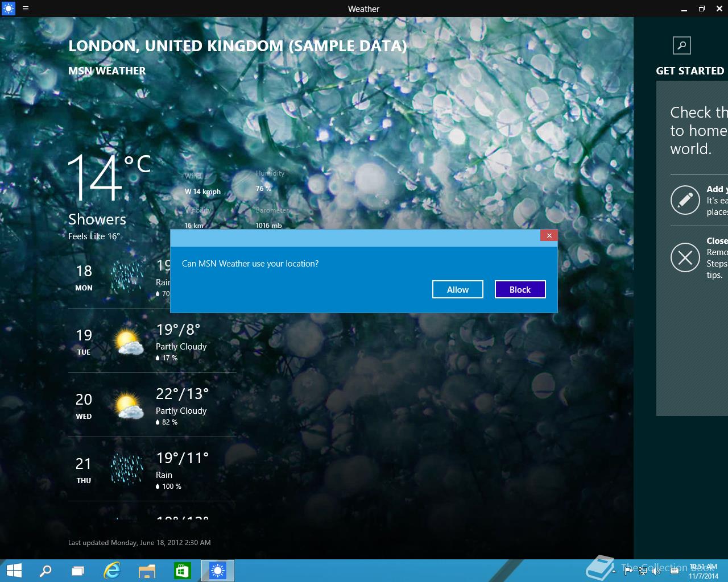
Task: Open Task View on the taskbar
Action: 78,571
